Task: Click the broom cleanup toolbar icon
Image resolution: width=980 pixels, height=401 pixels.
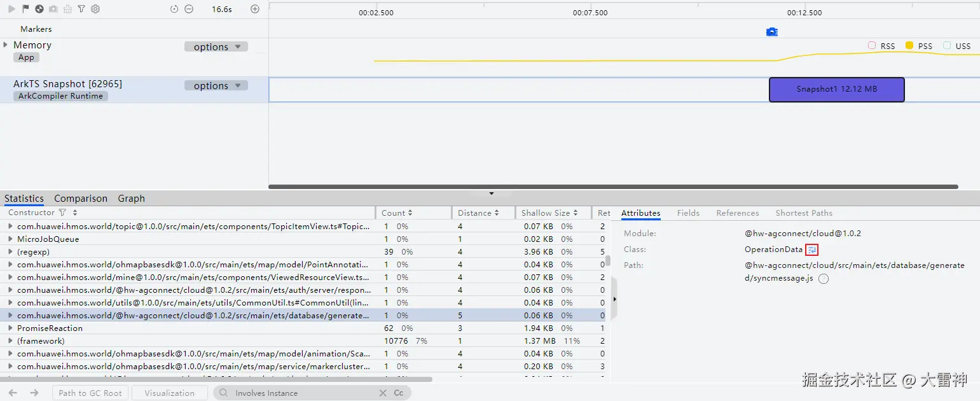Action: (67, 9)
